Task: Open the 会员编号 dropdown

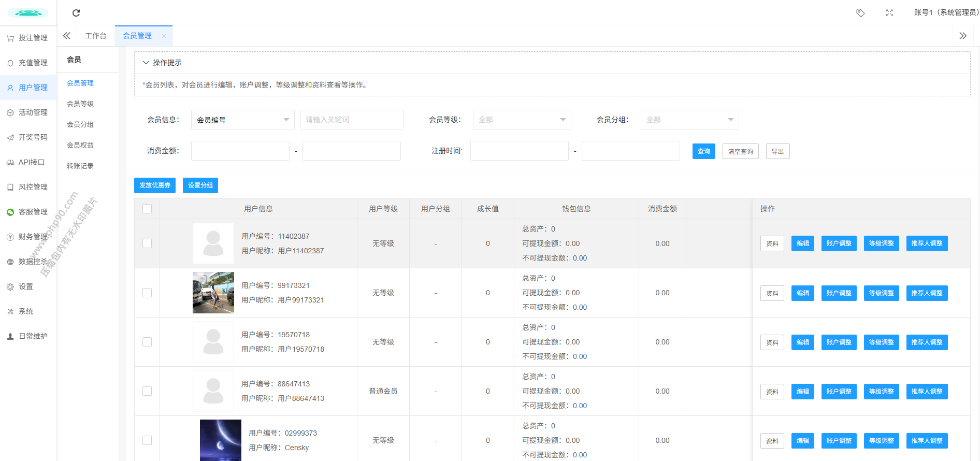Action: 242,120
